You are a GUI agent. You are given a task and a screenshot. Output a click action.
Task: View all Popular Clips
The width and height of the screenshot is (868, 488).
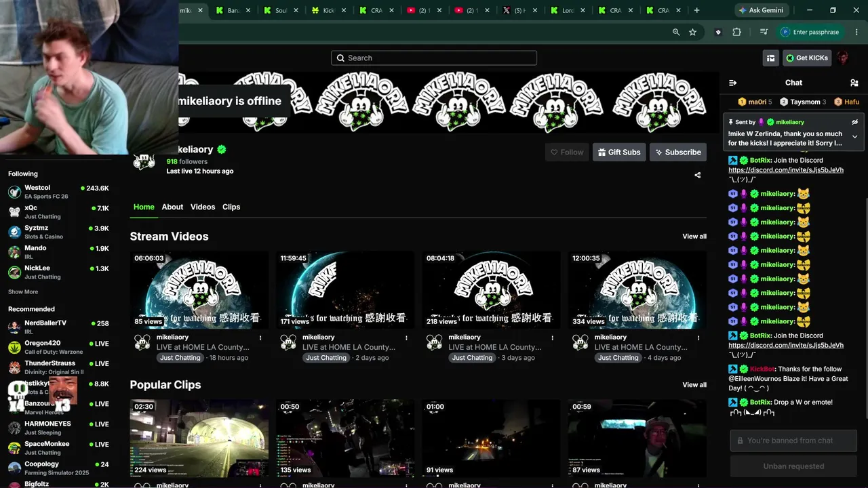point(694,385)
